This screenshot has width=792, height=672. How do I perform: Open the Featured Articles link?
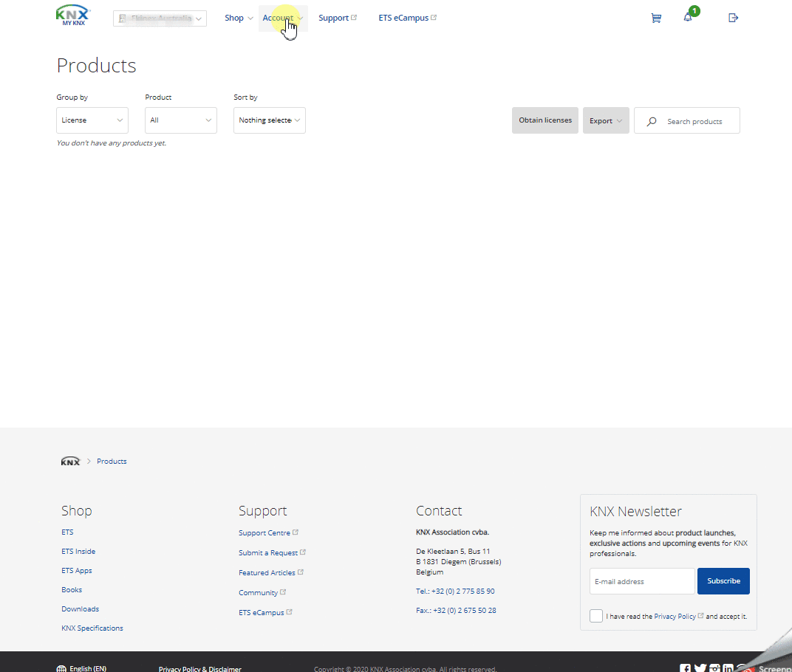coord(270,572)
